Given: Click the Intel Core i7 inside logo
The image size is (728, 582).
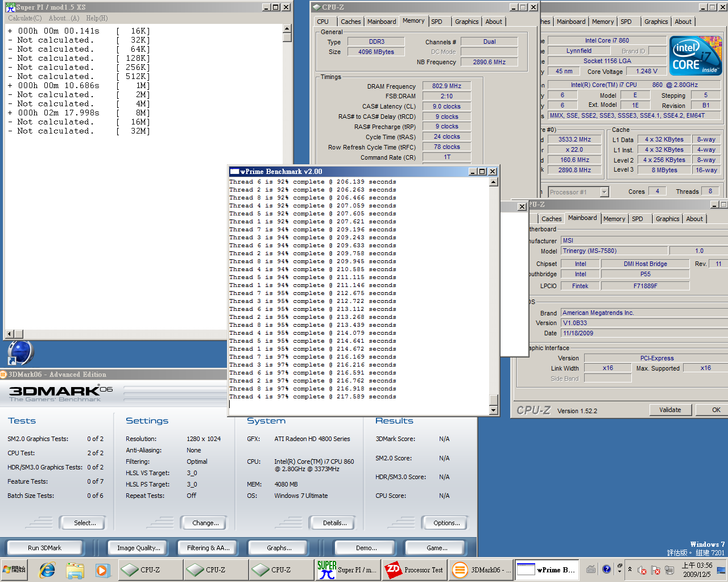Looking at the screenshot, I should click(695, 56).
